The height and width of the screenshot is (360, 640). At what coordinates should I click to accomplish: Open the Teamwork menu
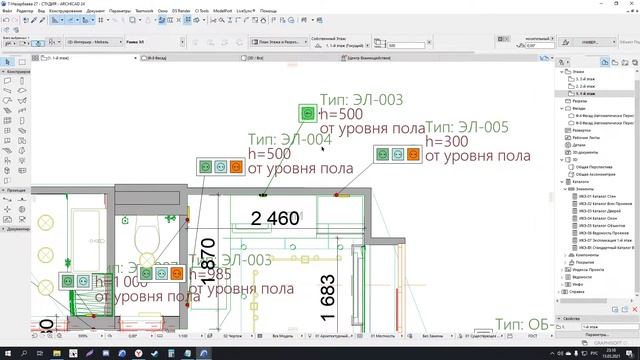pos(144,11)
